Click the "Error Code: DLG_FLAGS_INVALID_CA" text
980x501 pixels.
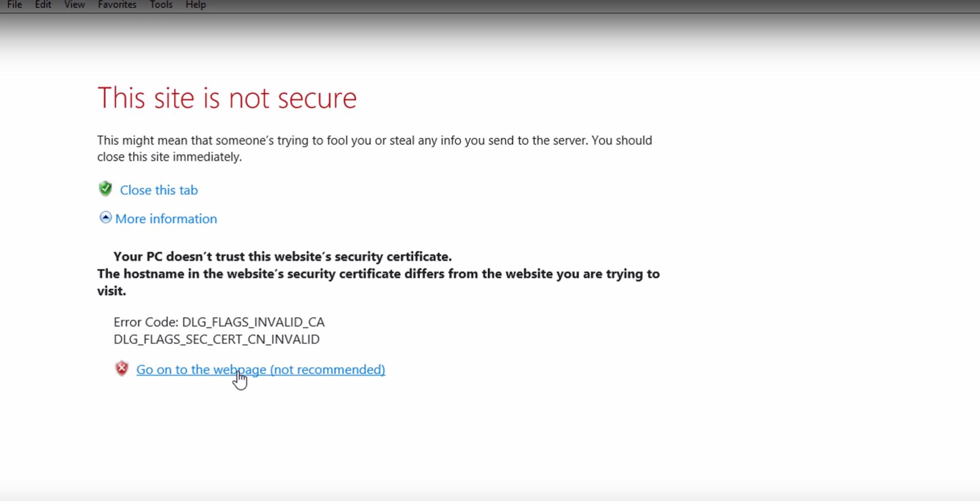coord(219,322)
